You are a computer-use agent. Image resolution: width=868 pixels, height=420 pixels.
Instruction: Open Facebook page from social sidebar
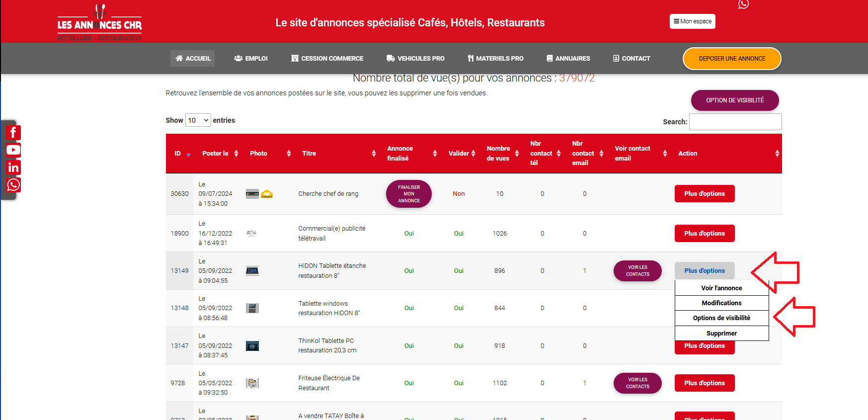coord(13,133)
